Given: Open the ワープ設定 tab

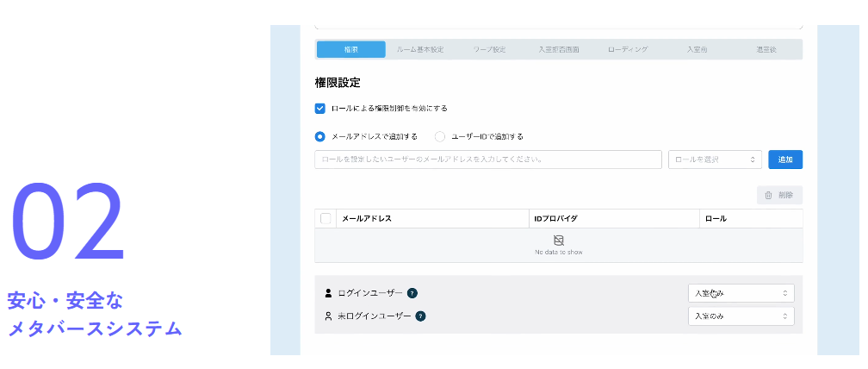Looking at the screenshot, I should (x=489, y=50).
